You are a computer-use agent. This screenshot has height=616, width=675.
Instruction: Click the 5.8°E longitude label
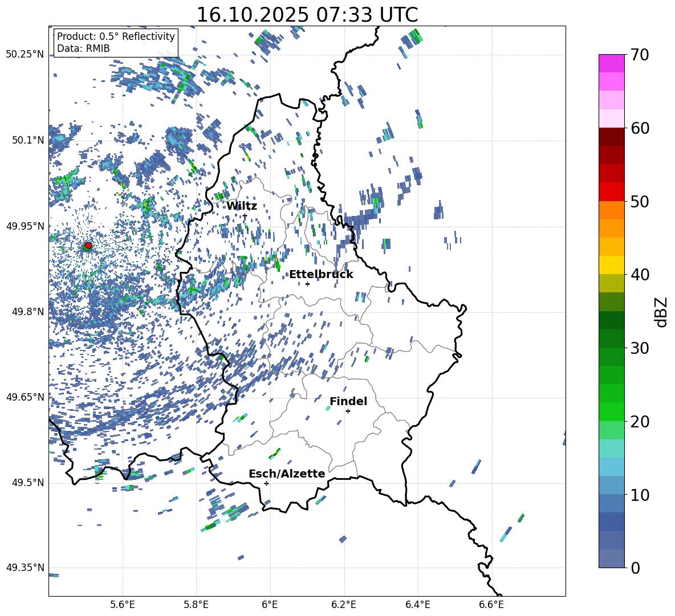[196, 605]
